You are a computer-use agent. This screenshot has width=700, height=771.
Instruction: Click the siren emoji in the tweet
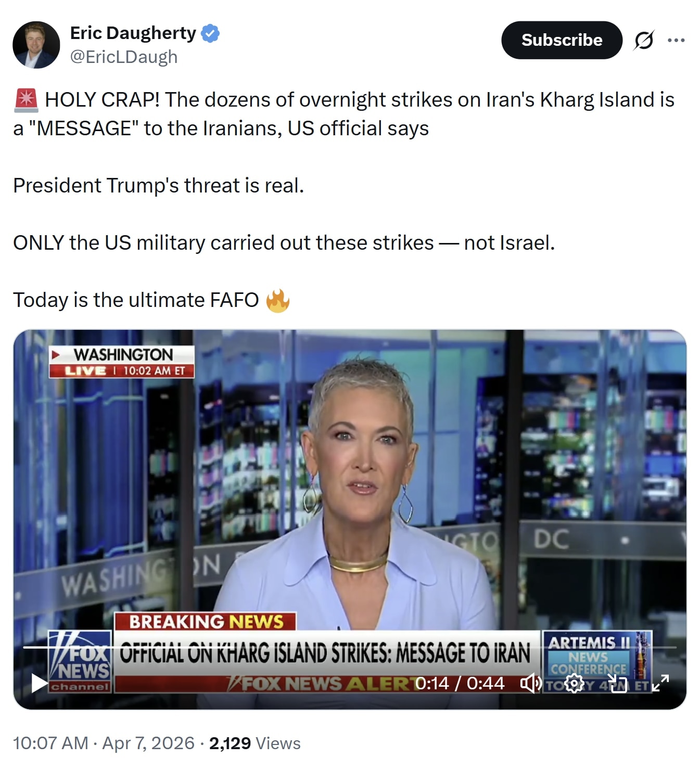(x=26, y=100)
